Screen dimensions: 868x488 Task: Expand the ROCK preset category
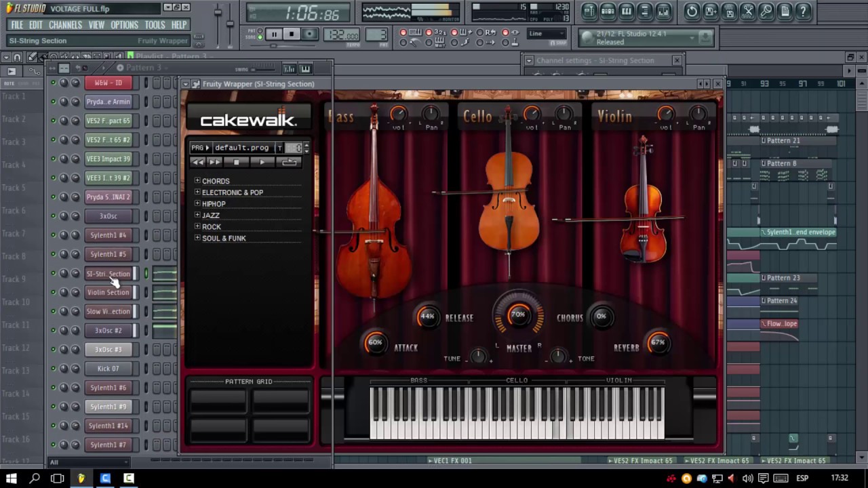tap(197, 226)
